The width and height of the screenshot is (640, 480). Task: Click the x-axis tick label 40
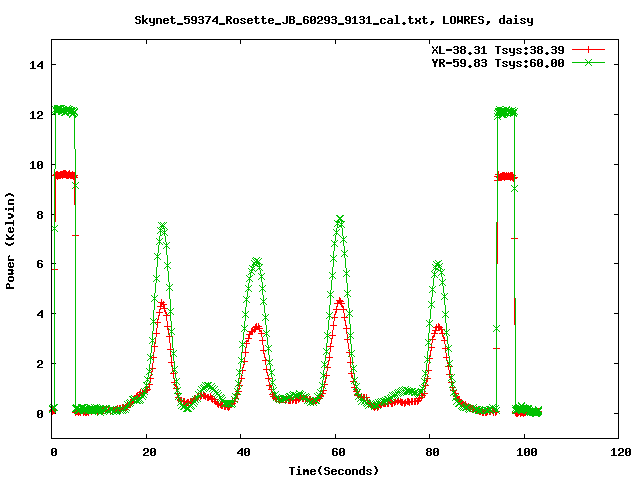(244, 452)
